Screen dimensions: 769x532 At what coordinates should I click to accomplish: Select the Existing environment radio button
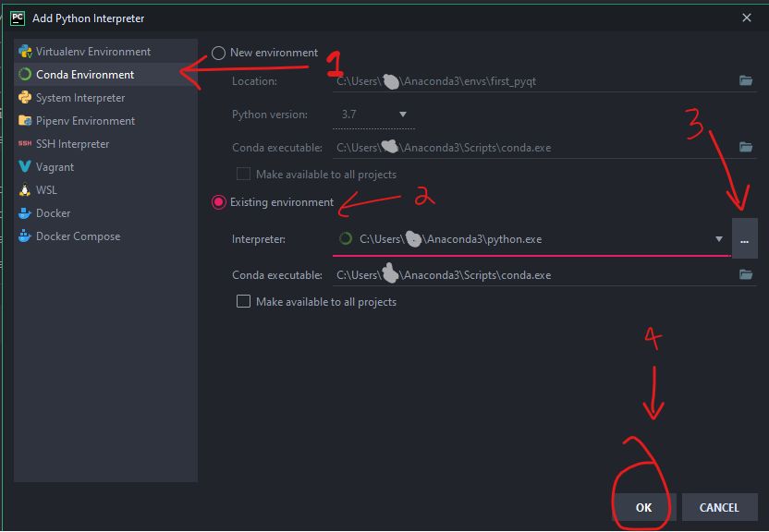(219, 202)
